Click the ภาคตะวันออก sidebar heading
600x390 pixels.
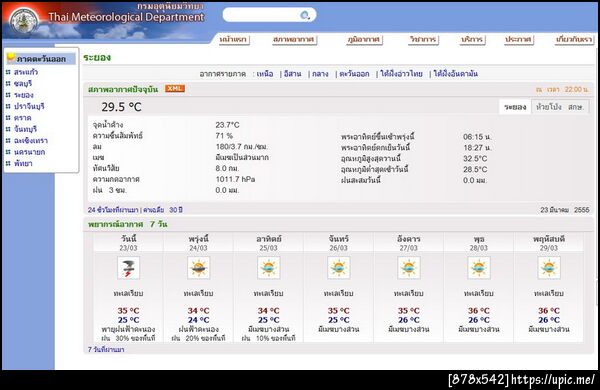point(41,59)
